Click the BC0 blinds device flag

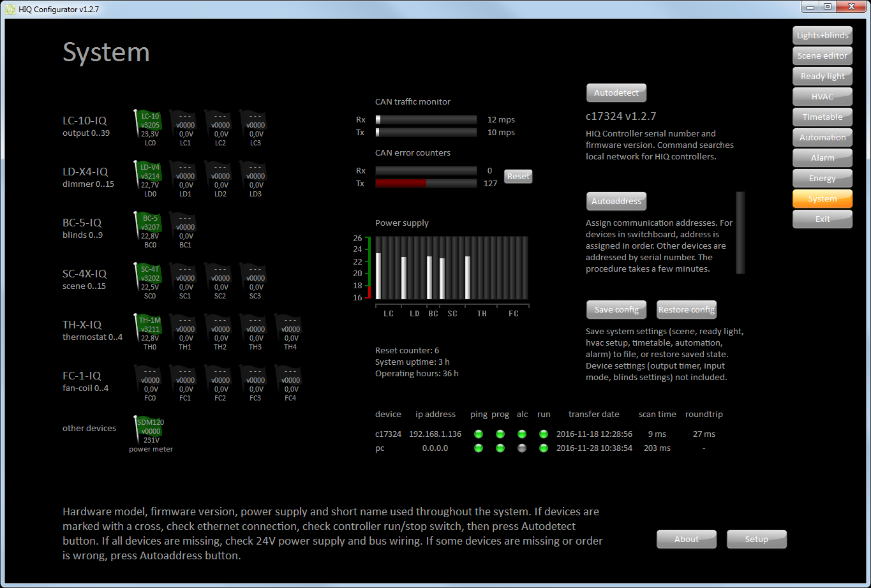tap(150, 226)
